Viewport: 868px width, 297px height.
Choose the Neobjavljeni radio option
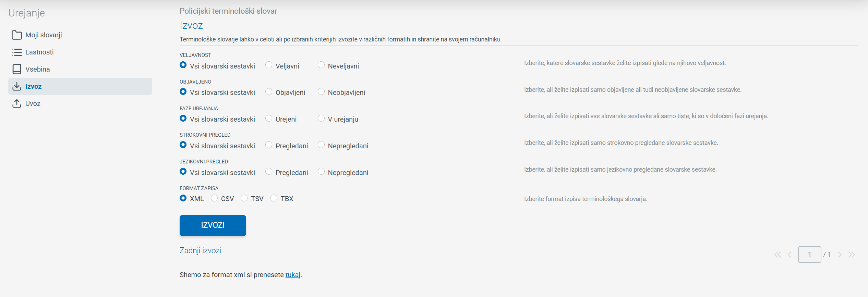(321, 92)
